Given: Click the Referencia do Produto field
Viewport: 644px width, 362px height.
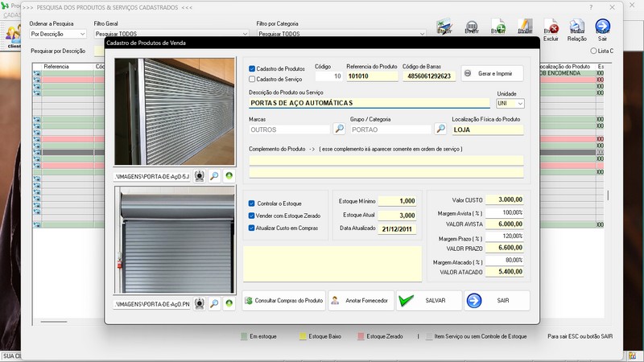Looking at the screenshot, I should pos(372,76).
